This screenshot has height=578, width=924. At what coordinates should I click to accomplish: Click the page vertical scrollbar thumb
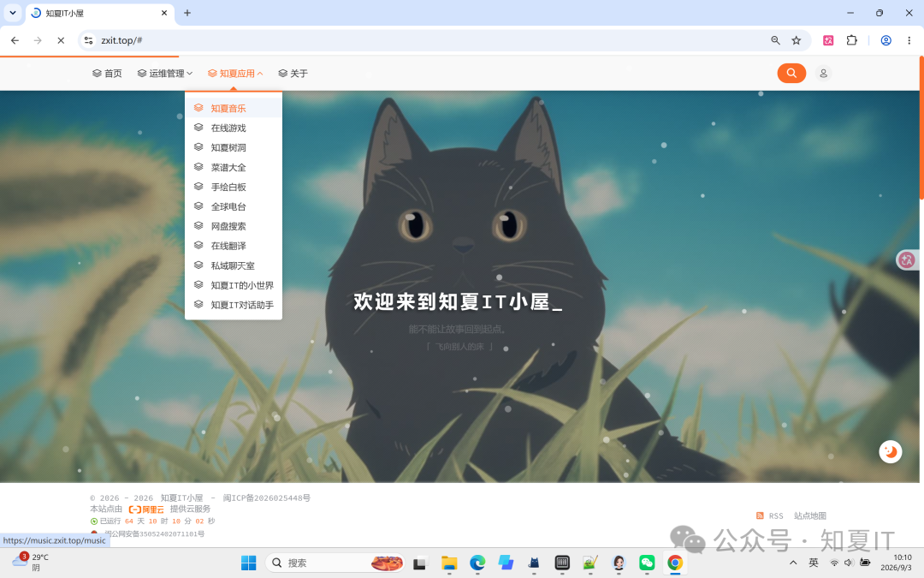pyautogui.click(x=921, y=127)
